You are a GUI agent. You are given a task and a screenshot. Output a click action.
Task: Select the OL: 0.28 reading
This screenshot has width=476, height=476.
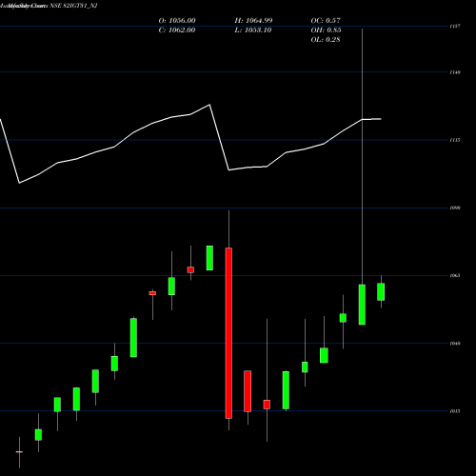click(x=326, y=40)
